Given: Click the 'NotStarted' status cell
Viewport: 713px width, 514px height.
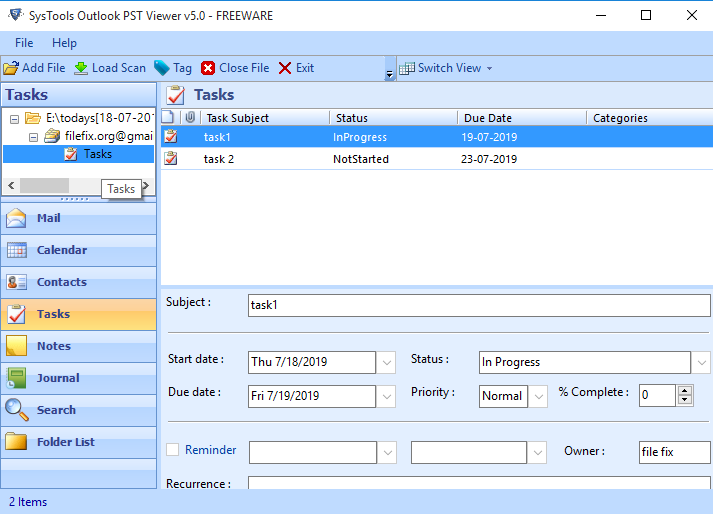Looking at the screenshot, I should pyautogui.click(x=361, y=159).
